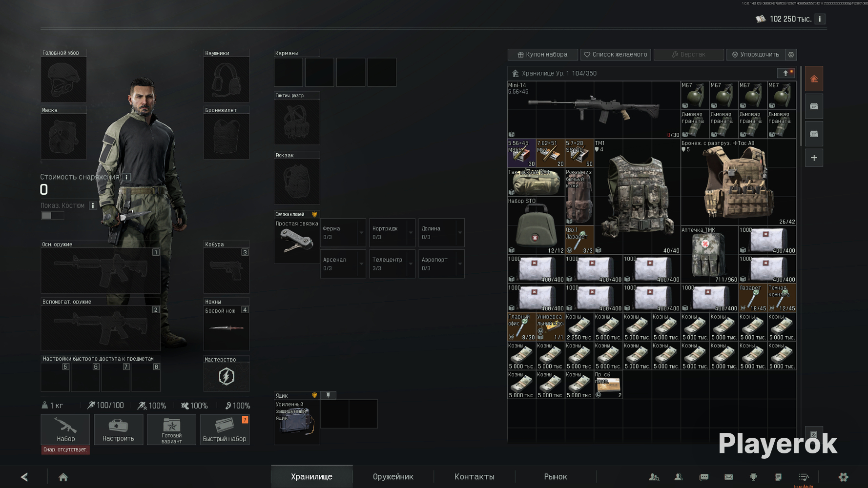Open the Мастерство lightning icon
The image size is (868, 488).
tap(227, 377)
